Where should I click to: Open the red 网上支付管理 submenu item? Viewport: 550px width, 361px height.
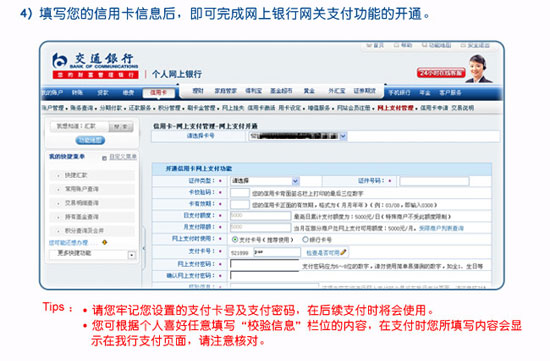coord(395,108)
